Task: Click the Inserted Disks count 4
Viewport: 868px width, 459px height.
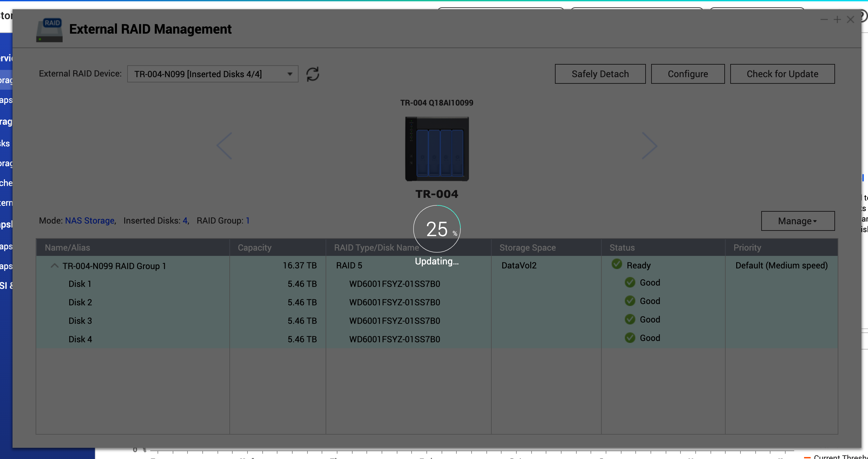Action: coord(185,221)
